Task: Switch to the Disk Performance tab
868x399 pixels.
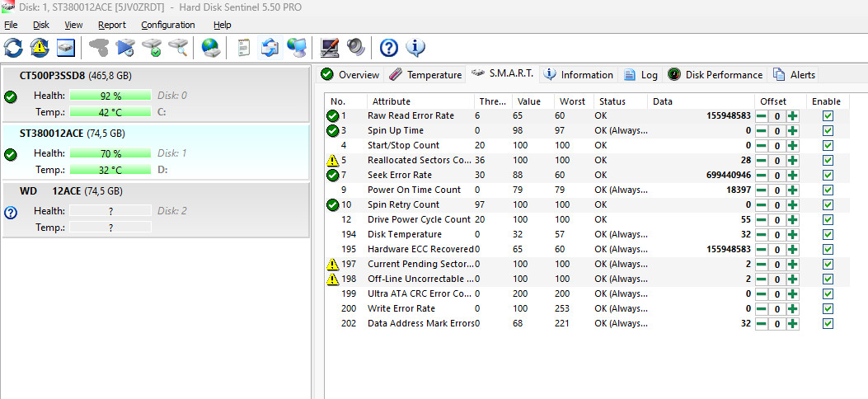Action: coord(715,75)
